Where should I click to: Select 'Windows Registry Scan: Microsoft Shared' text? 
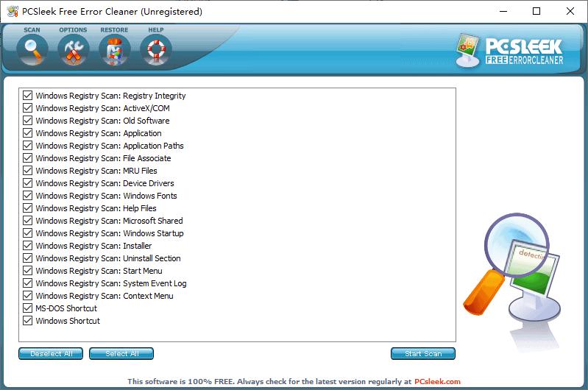110,221
